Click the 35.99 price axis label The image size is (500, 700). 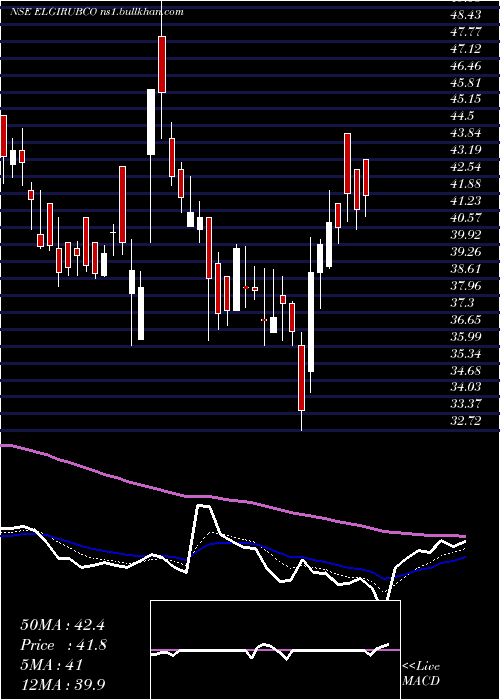pos(467,336)
